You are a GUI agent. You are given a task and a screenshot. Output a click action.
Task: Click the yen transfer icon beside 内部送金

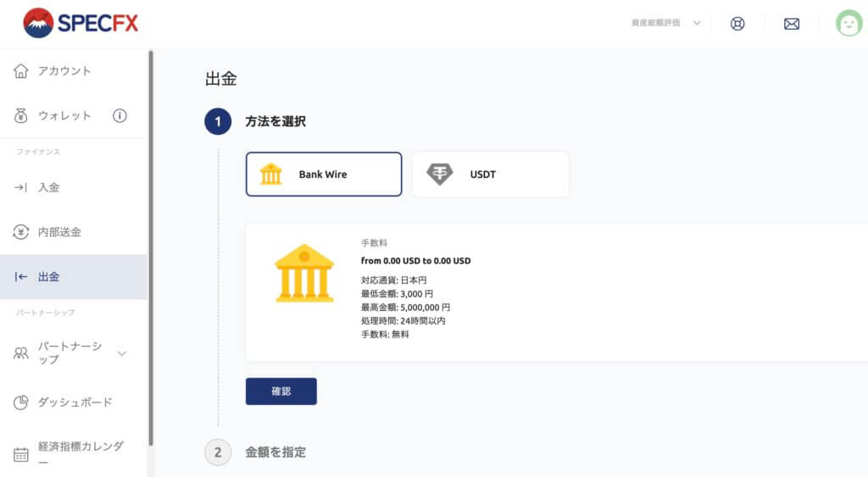point(21,232)
